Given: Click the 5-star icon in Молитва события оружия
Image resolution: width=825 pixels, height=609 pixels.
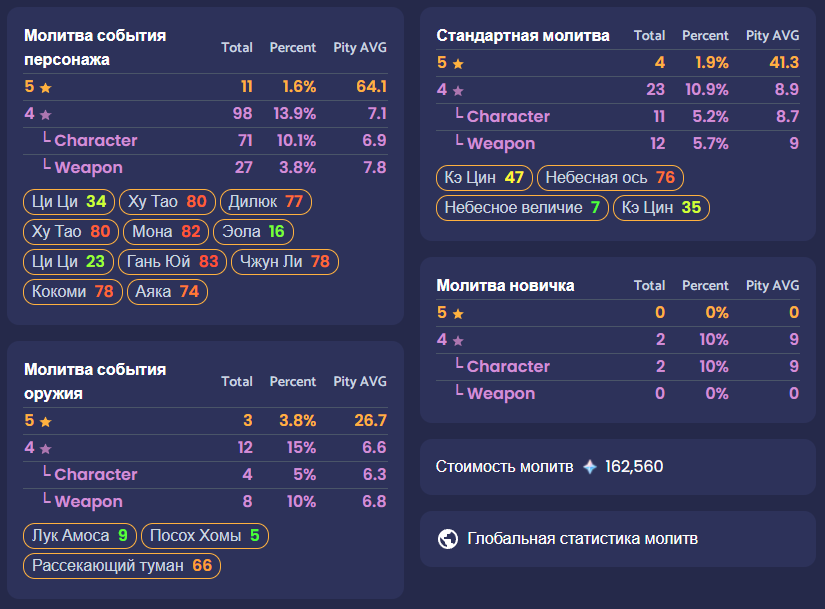Looking at the screenshot, I should [x=46, y=422].
